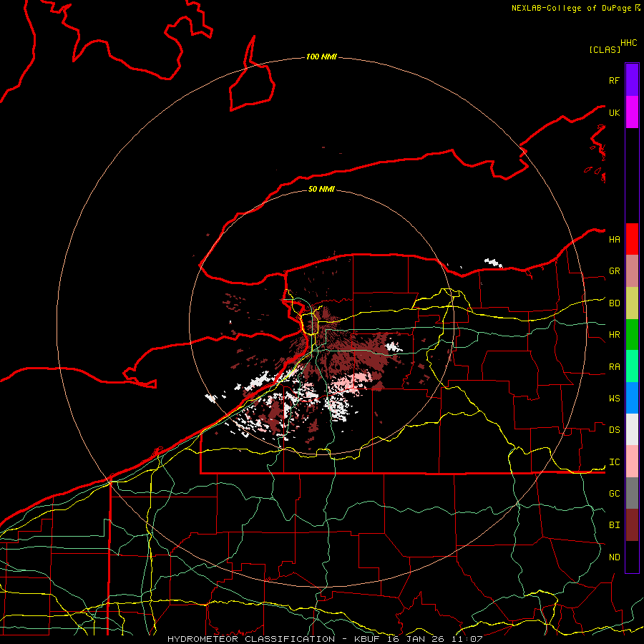Click the IC pink legend swatch
The image size is (644, 644).
[x=632, y=462]
